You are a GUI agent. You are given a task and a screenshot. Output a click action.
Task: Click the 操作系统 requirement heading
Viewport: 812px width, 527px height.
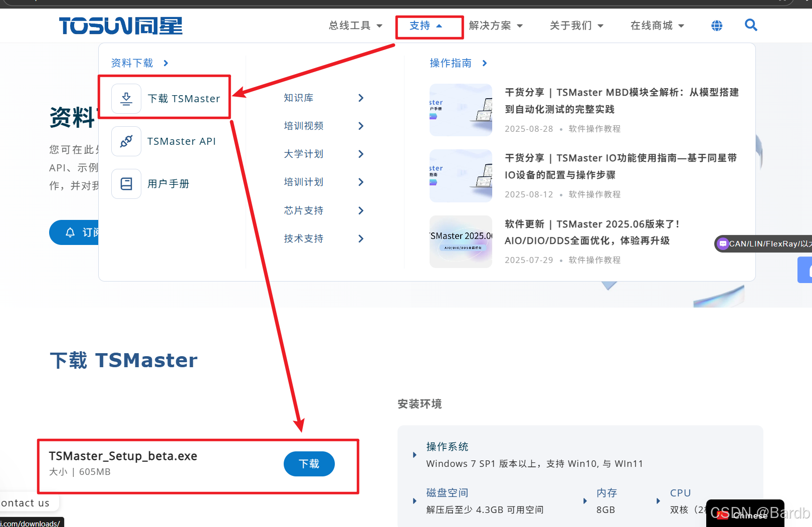(x=447, y=446)
